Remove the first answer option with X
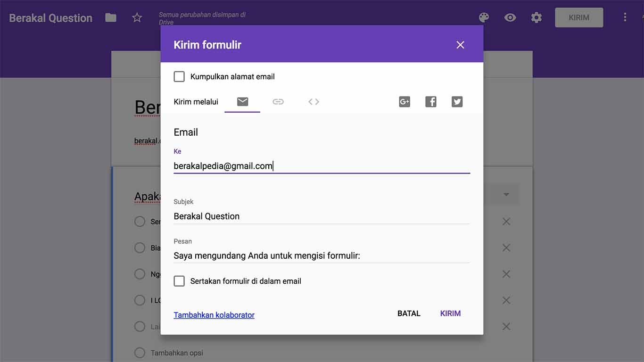This screenshot has width=644, height=362. coord(506,222)
